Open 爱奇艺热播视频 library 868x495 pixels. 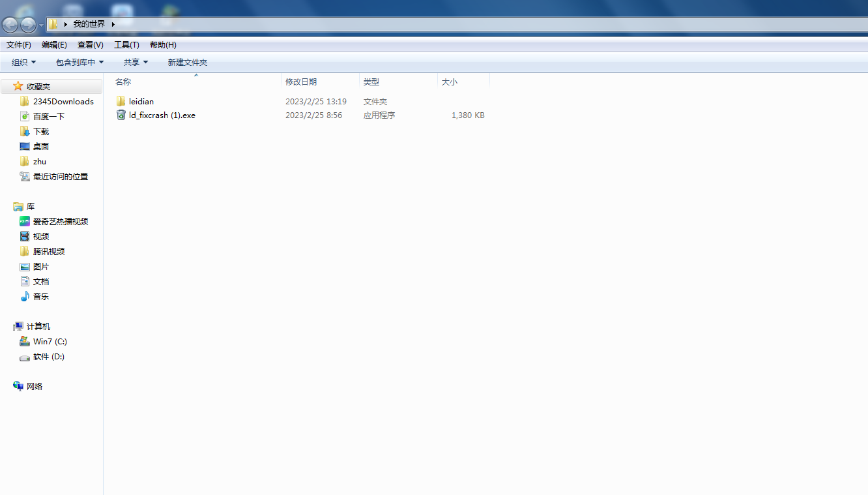(x=60, y=222)
